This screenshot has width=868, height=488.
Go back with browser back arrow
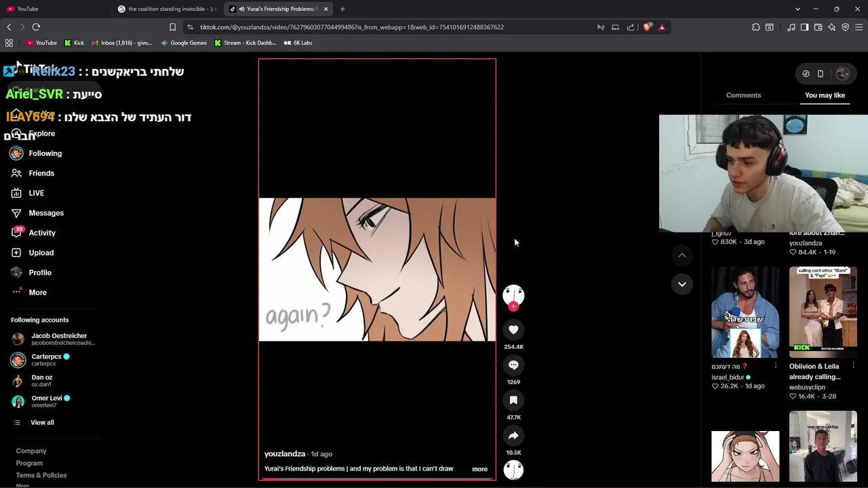(9, 27)
